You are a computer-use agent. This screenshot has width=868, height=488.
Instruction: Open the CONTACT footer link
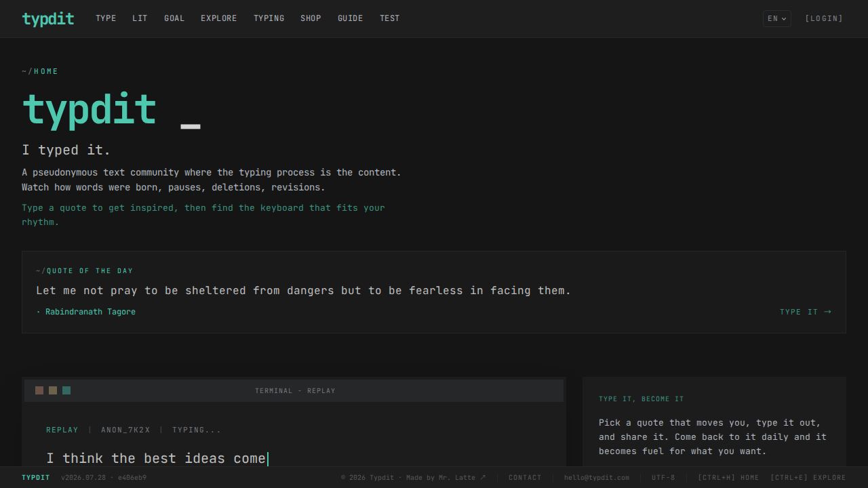tap(525, 477)
